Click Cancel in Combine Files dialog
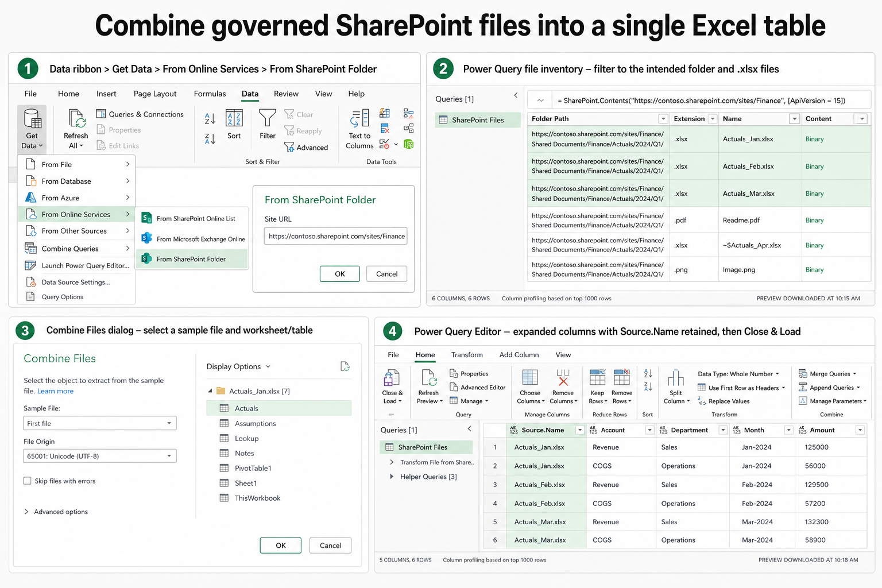882x588 pixels. (330, 546)
